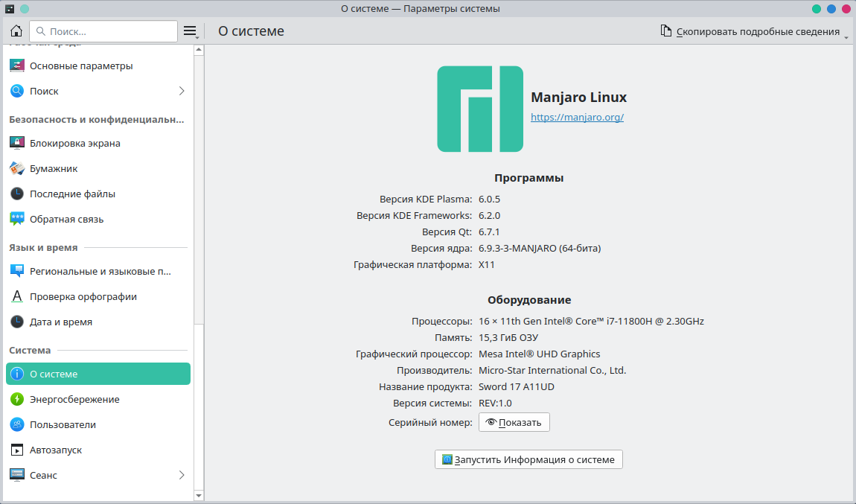Click the Sword 17 A11UD product name

pyautogui.click(x=517, y=386)
